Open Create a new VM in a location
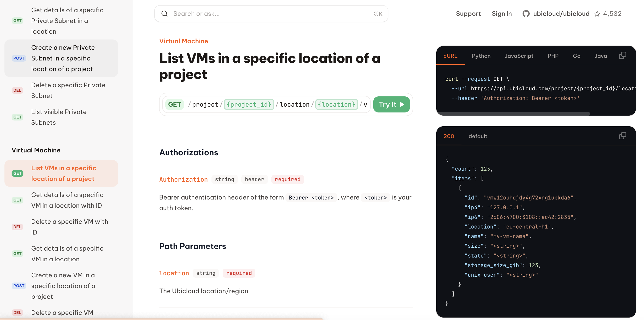This screenshot has width=644, height=320. (61, 286)
